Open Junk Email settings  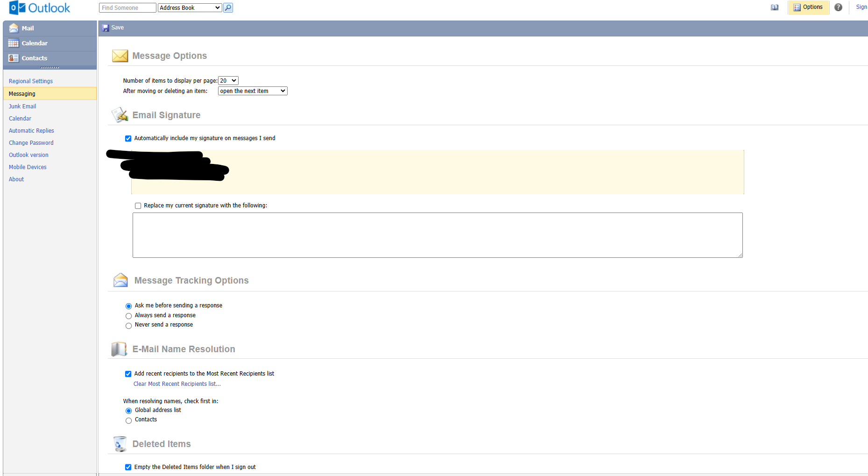(x=22, y=107)
